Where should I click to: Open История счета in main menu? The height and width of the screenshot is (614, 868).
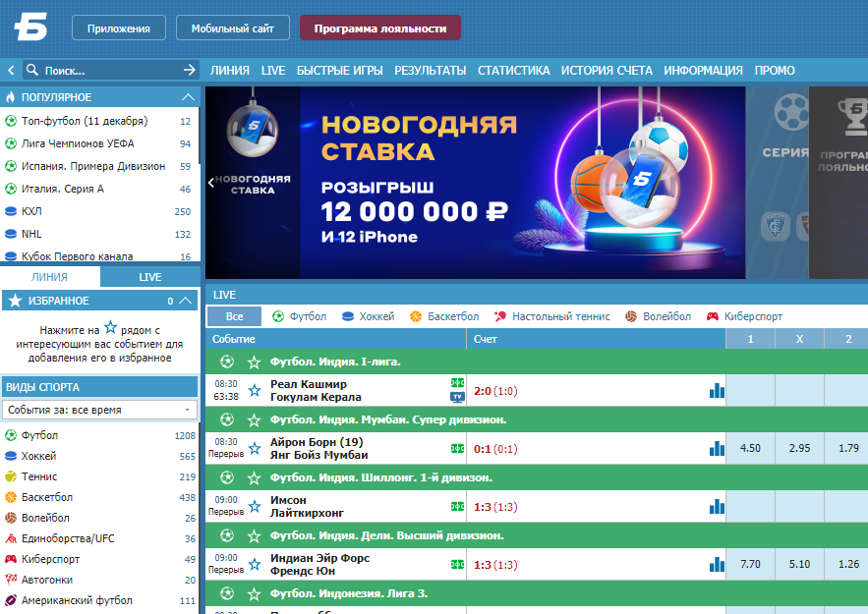click(607, 71)
